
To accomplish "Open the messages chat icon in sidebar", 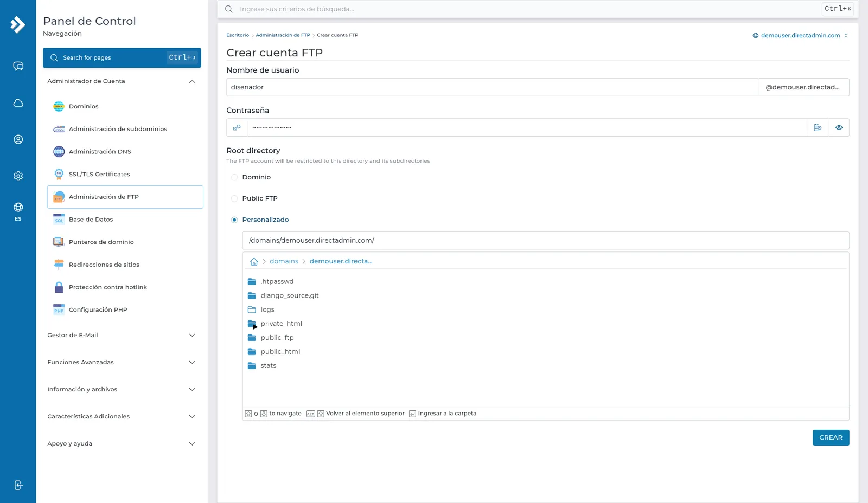I will [18, 66].
